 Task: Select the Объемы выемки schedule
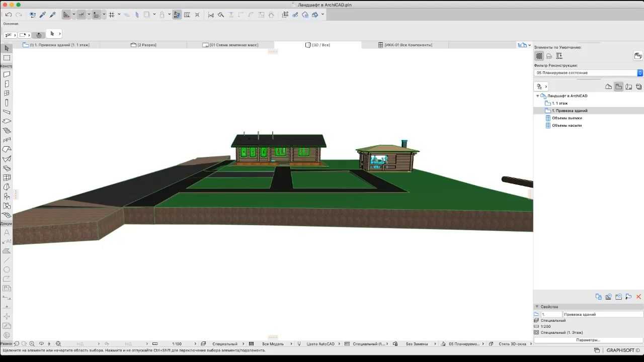click(x=567, y=118)
